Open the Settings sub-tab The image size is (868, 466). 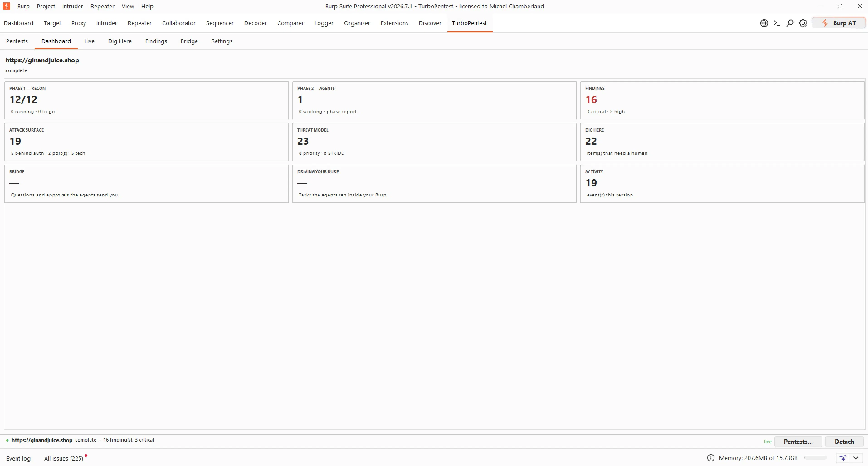pyautogui.click(x=222, y=41)
